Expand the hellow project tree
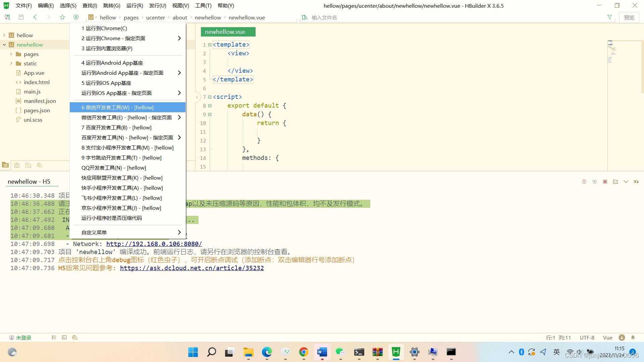Image resolution: width=644 pixels, height=362 pixels. pyautogui.click(x=4, y=35)
